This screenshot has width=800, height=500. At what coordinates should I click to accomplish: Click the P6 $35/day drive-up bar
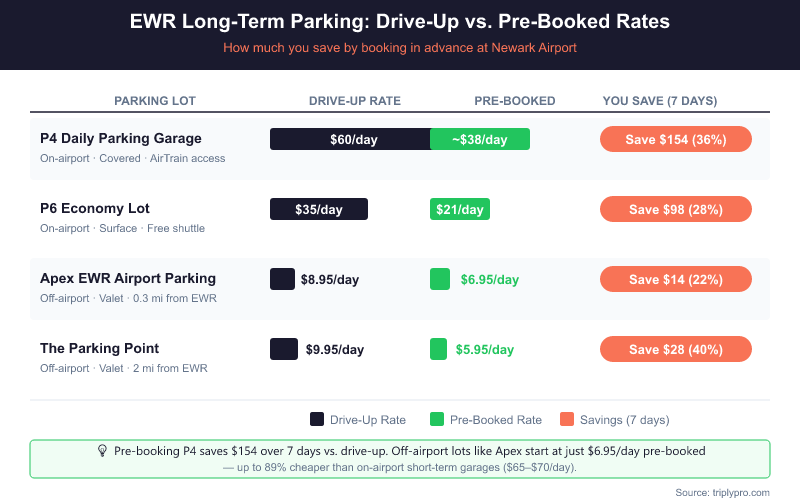(319, 209)
